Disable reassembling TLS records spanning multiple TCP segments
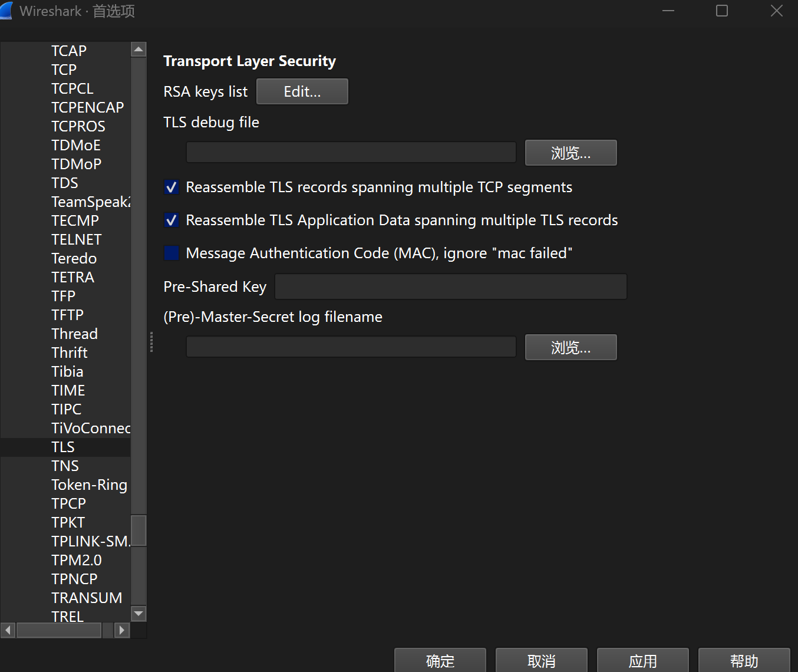Viewport: 798px width, 672px height. tap(172, 187)
